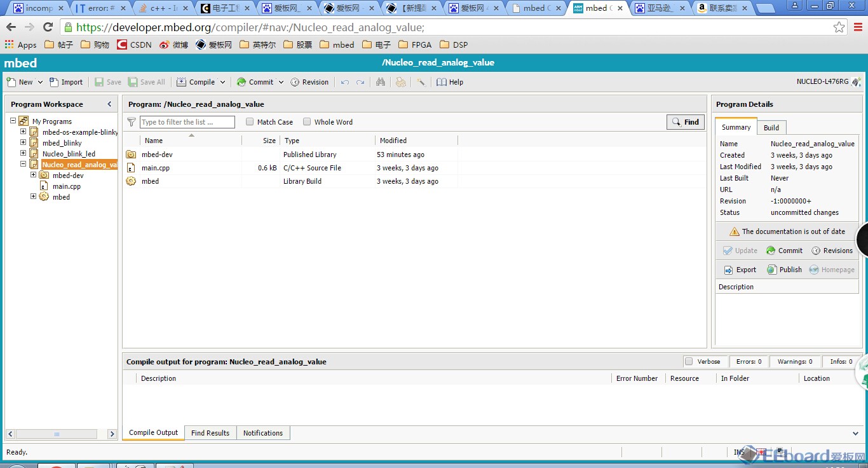
Task: Switch to the Build tab
Action: (x=771, y=128)
